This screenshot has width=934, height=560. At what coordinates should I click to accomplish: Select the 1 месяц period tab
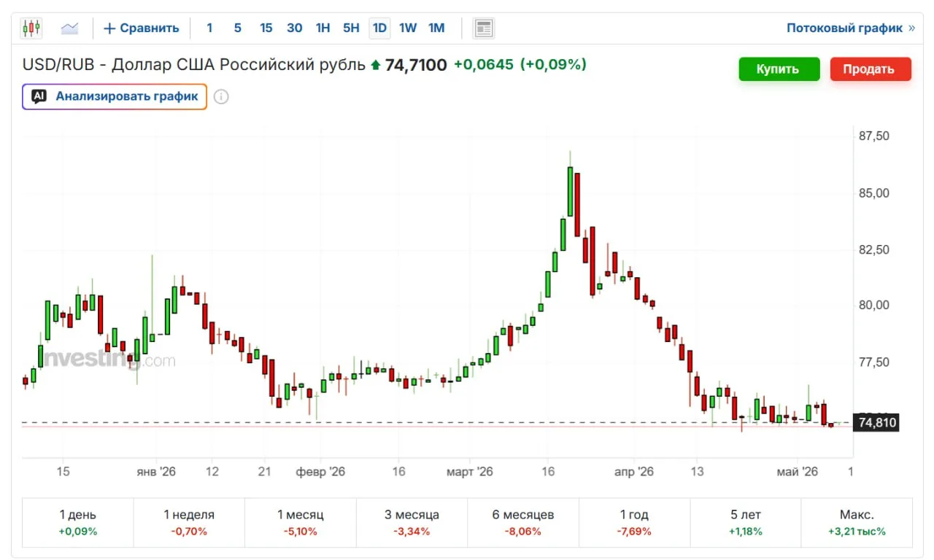click(301, 522)
